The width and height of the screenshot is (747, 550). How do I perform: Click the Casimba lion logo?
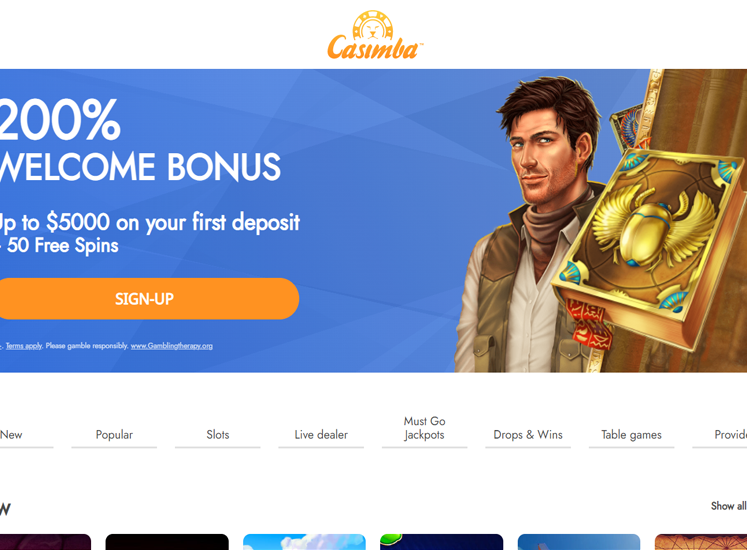point(374,36)
